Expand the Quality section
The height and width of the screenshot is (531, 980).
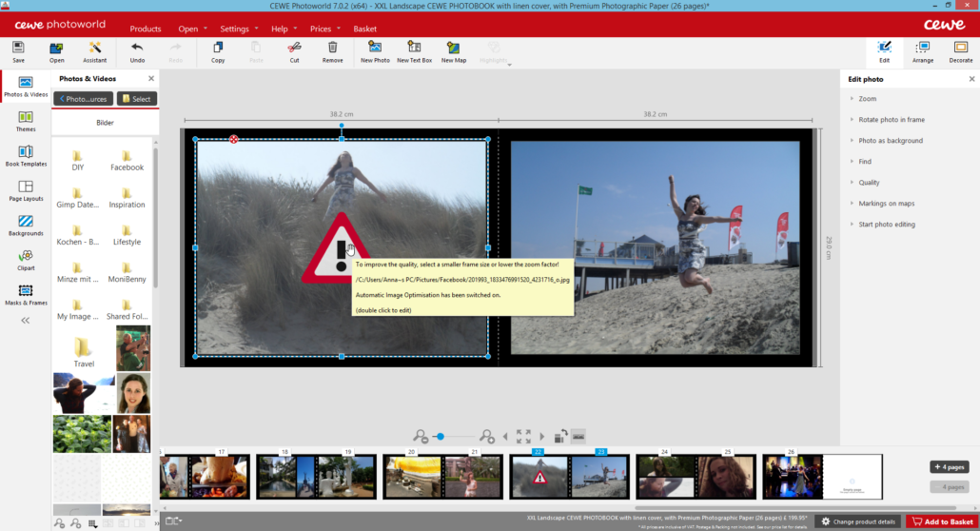(x=869, y=183)
